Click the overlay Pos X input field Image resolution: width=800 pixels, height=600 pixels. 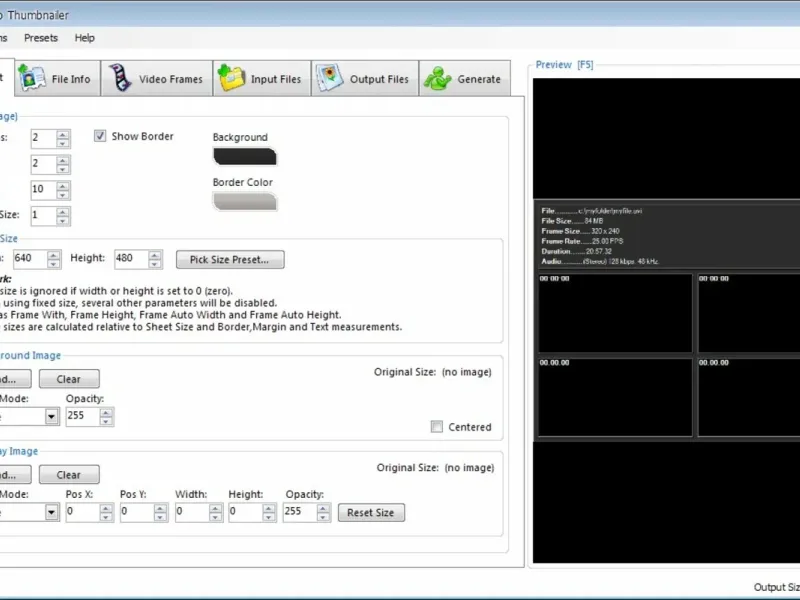pyautogui.click(x=83, y=512)
